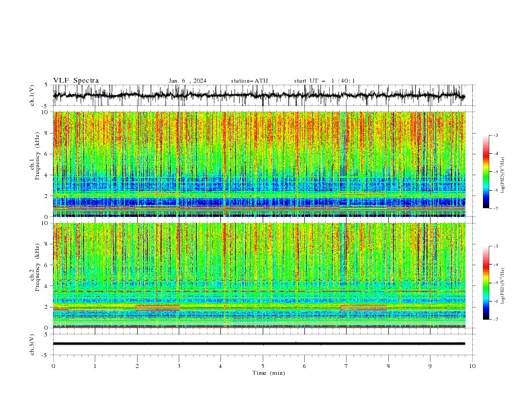Select the 'Jan. 6 , 2024' date text
The width and height of the screenshot is (532, 411).
tap(187, 81)
